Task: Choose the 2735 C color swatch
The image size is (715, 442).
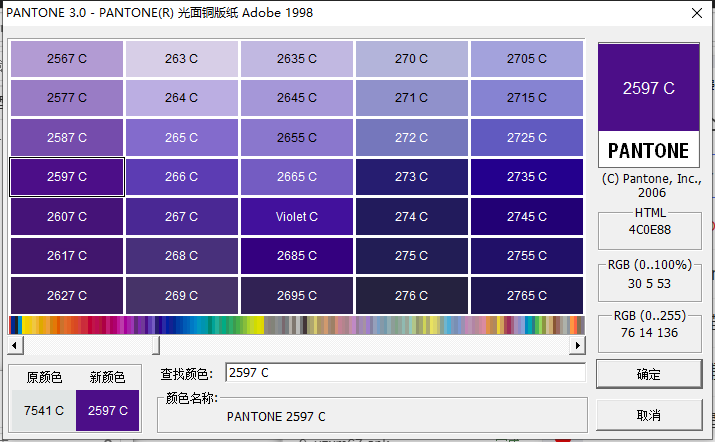Action: [x=526, y=177]
